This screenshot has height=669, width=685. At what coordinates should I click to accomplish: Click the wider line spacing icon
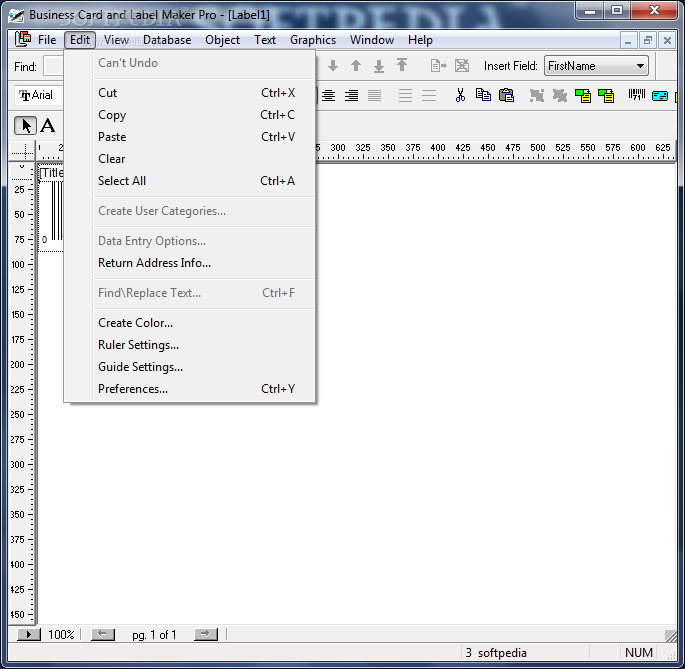pyautogui.click(x=429, y=95)
